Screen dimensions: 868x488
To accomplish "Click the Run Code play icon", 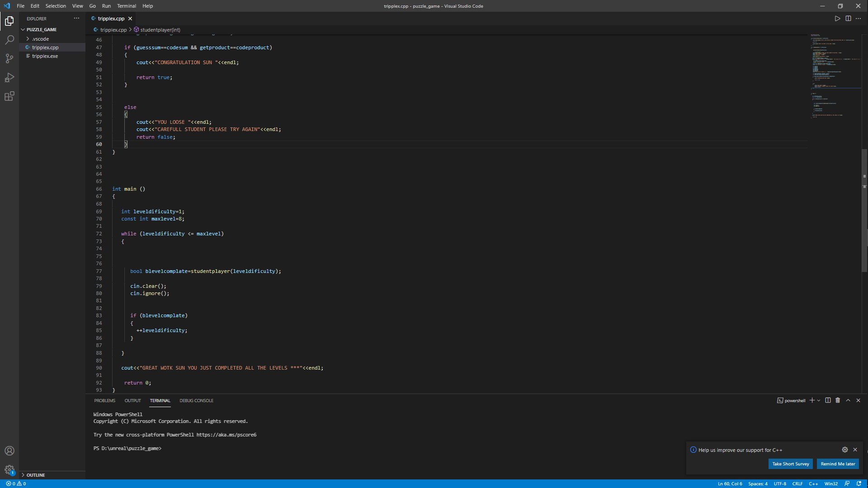I will pyautogui.click(x=837, y=19).
